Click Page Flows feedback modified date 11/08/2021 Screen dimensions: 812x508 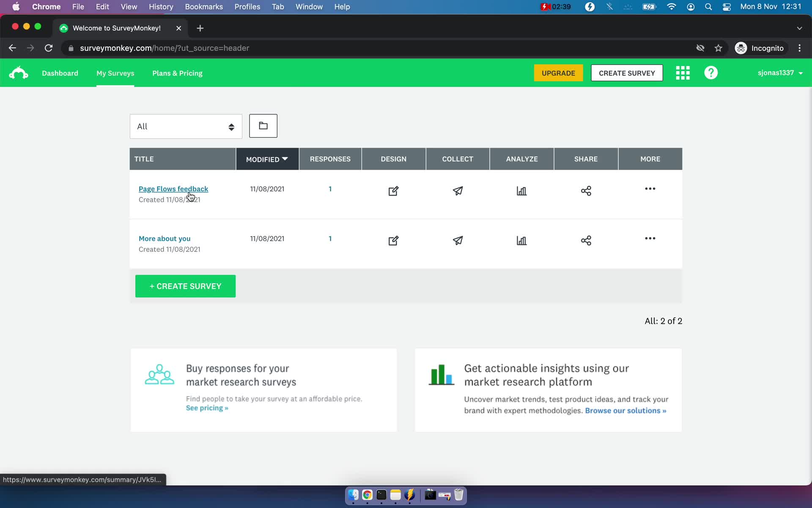(x=267, y=189)
